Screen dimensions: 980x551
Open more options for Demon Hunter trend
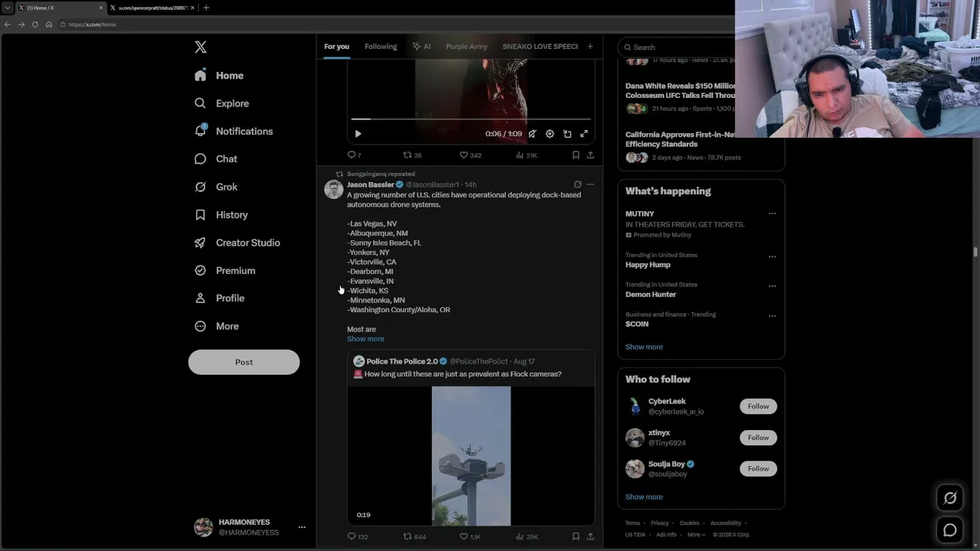[x=772, y=285]
